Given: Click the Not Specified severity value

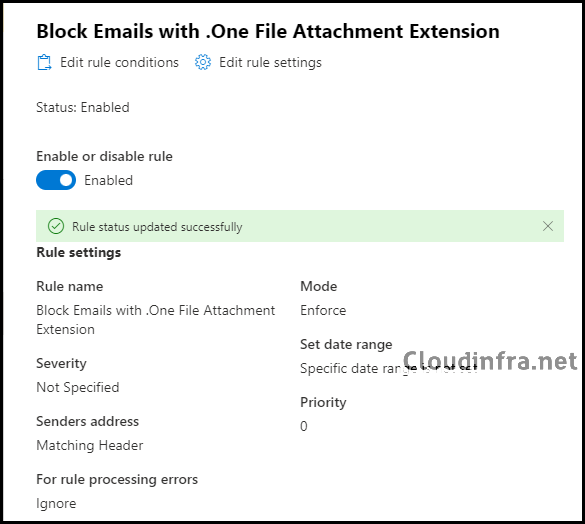Looking at the screenshot, I should [78, 387].
